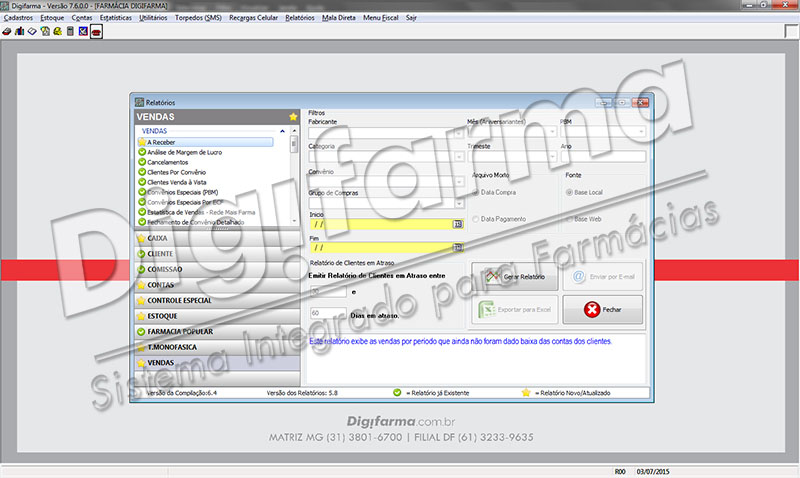Open the calendar picker for Início
This screenshot has width=800, height=478.
tap(458, 224)
